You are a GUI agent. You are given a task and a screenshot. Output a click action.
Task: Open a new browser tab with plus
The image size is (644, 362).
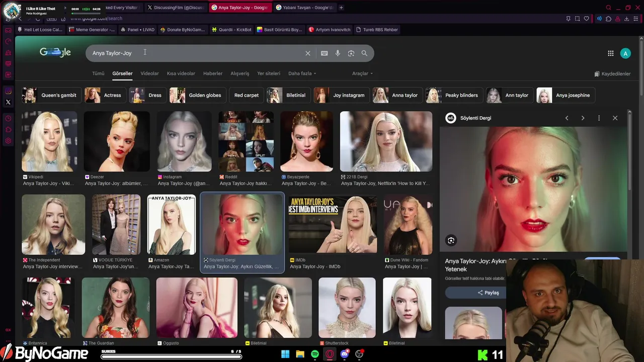pos(341,8)
